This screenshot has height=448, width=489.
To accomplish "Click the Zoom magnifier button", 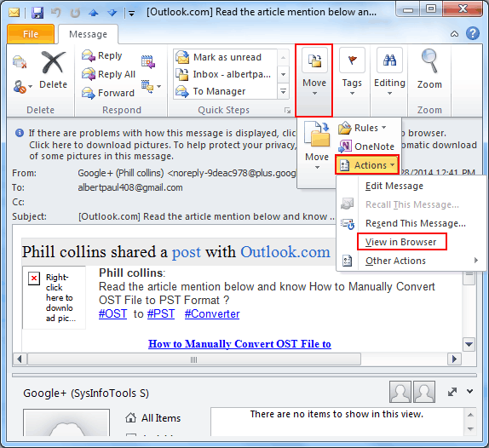I will click(x=429, y=69).
